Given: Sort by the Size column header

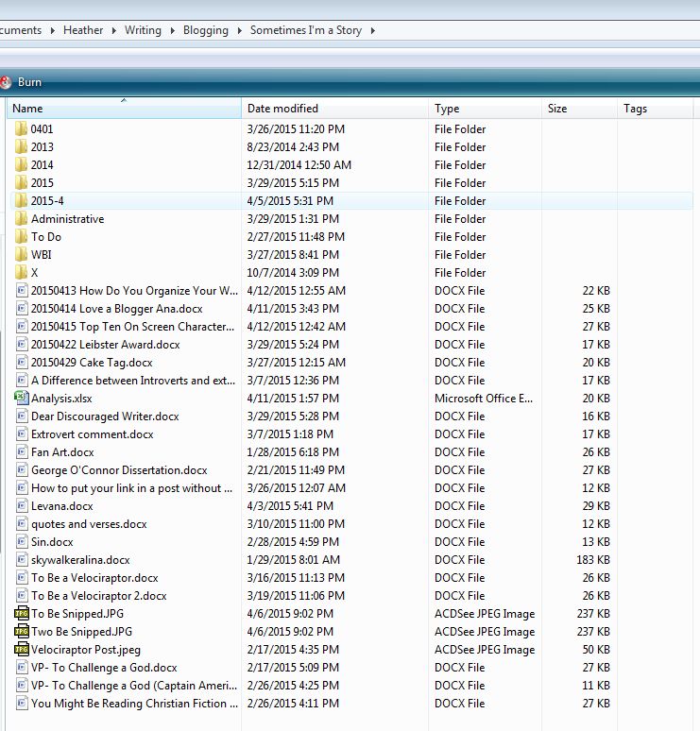Looking at the screenshot, I should click(x=580, y=109).
